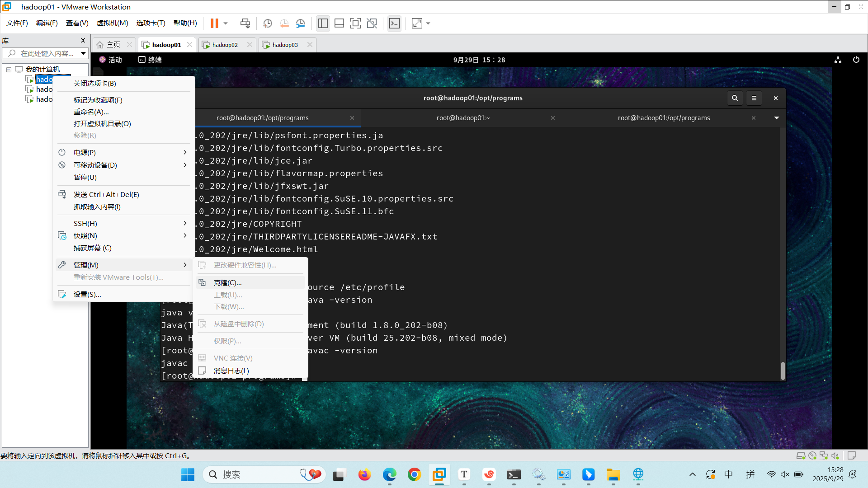
Task: Click the revert to snapshot icon
Action: point(284,23)
